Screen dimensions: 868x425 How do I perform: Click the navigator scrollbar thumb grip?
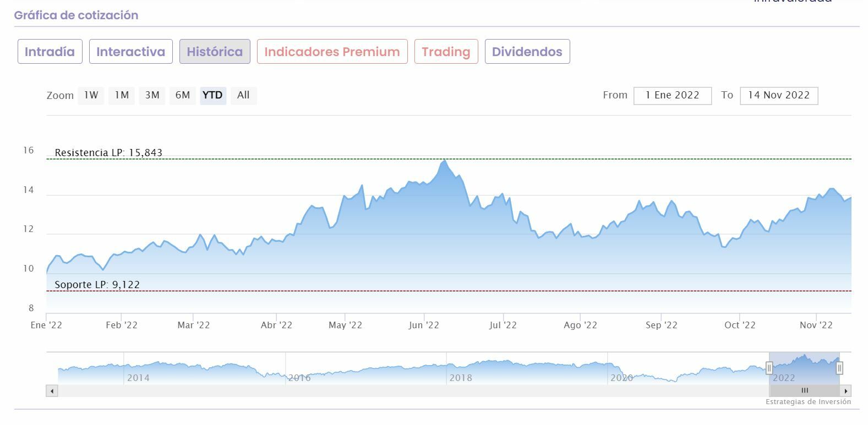pos(805,391)
